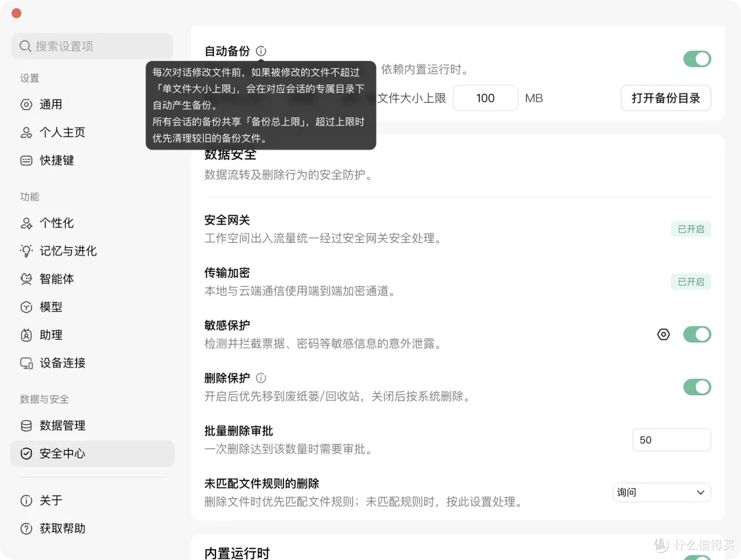Select 设备连接 in sidebar
This screenshot has height=560, width=741.
93,363
